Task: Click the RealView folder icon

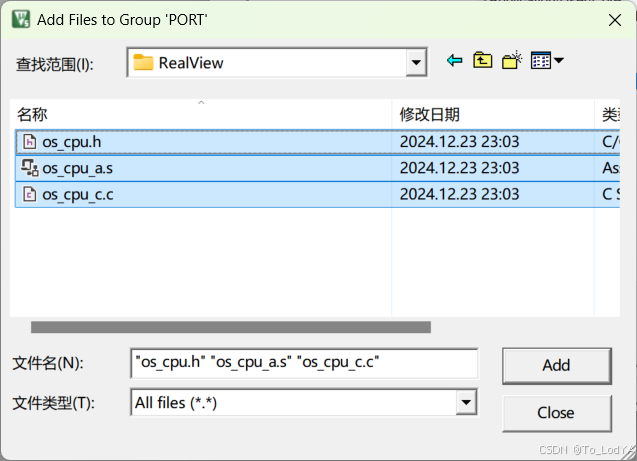Action: (143, 63)
